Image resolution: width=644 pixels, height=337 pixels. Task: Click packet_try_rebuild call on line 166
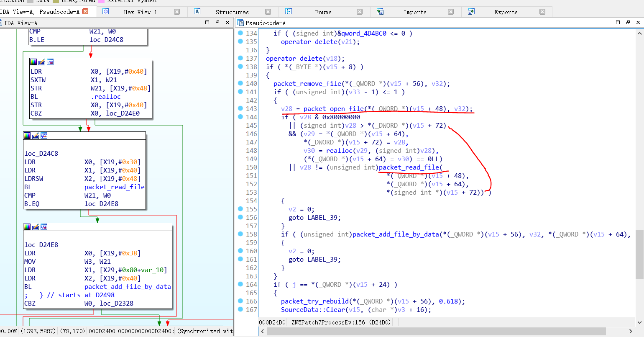point(315,301)
